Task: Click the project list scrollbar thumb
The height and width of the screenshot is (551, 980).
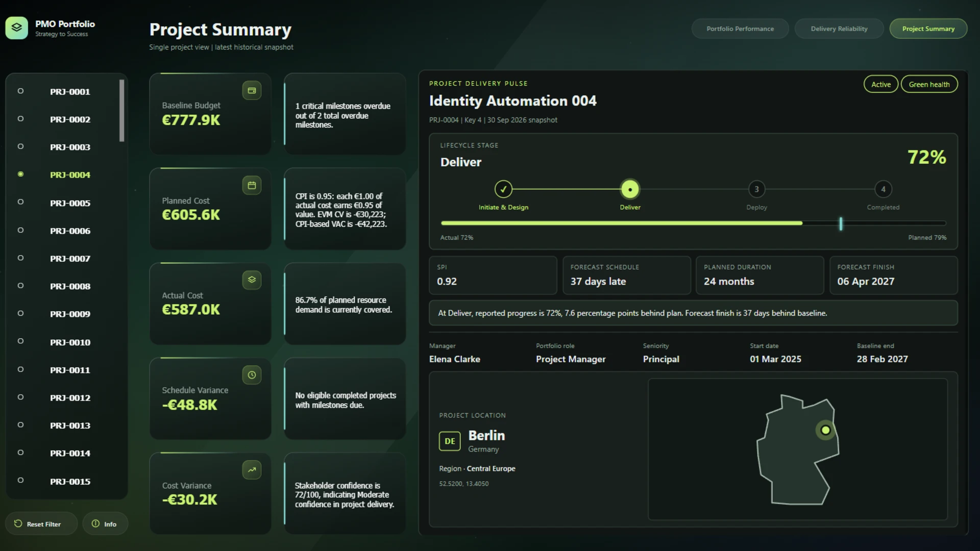Action: pyautogui.click(x=121, y=110)
